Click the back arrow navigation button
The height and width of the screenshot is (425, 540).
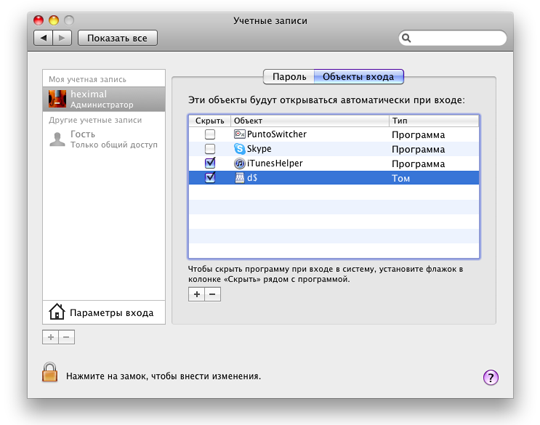(43, 38)
